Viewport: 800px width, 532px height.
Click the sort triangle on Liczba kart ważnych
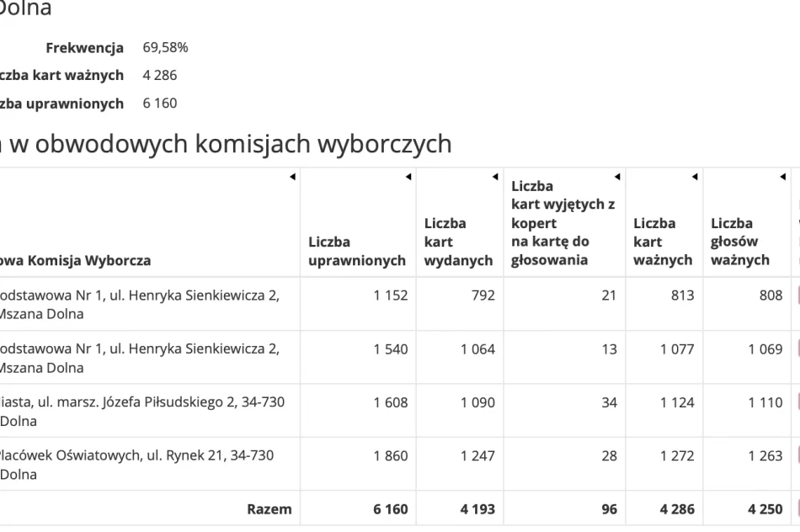tap(694, 177)
